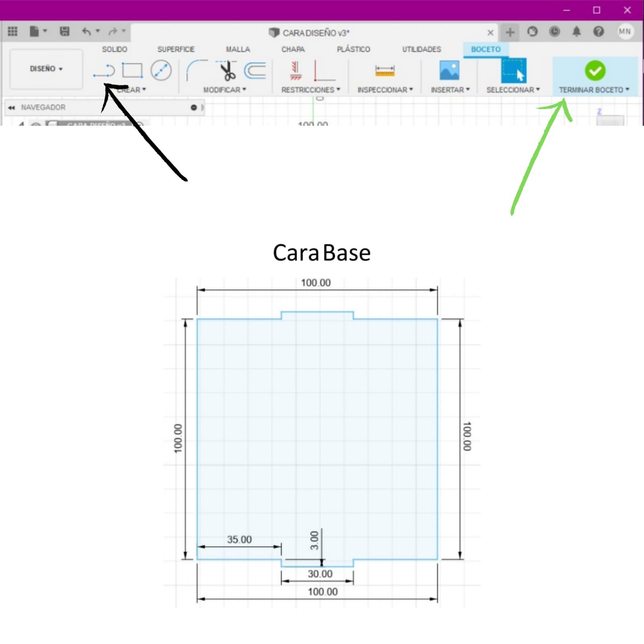Click the green Finish Sketch checkmark

point(595,71)
